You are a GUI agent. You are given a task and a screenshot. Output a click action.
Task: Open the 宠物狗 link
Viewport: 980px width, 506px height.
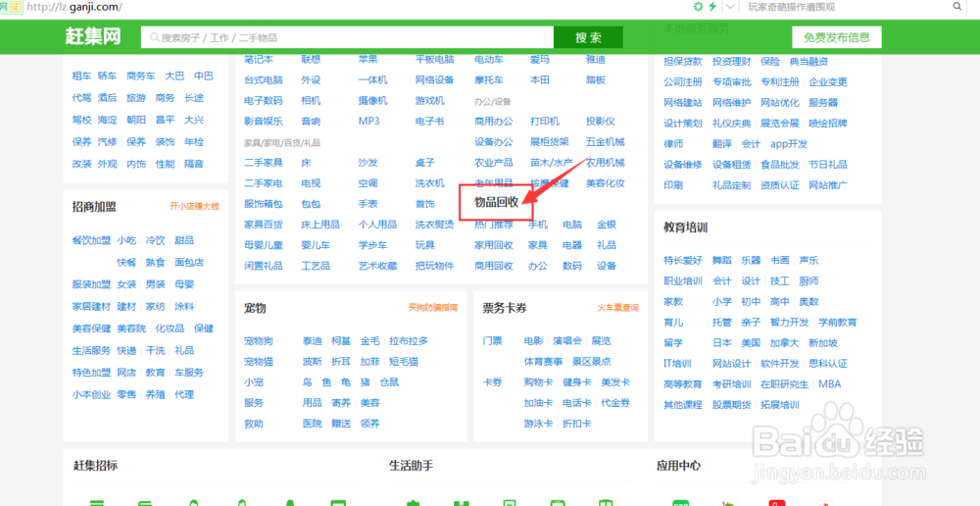(x=259, y=341)
